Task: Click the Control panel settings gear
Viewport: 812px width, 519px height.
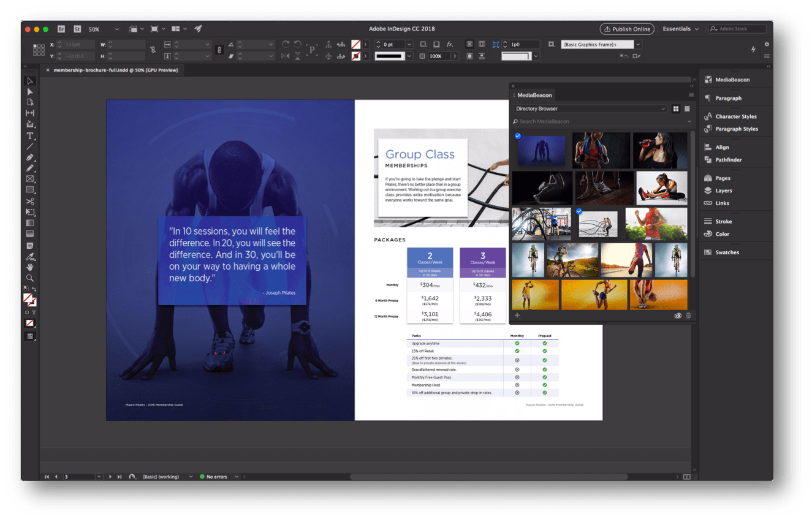Action: [x=766, y=45]
